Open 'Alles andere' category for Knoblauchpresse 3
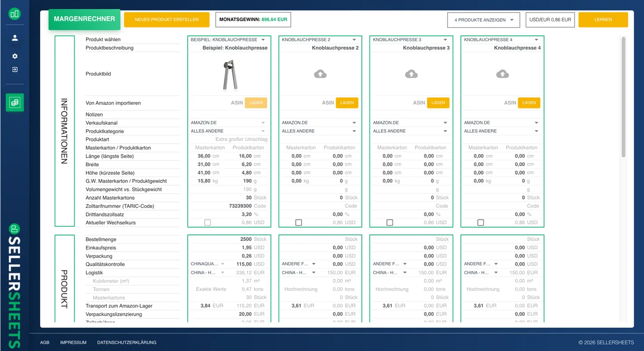Image resolution: width=644 pixels, height=351 pixels. pos(411,131)
